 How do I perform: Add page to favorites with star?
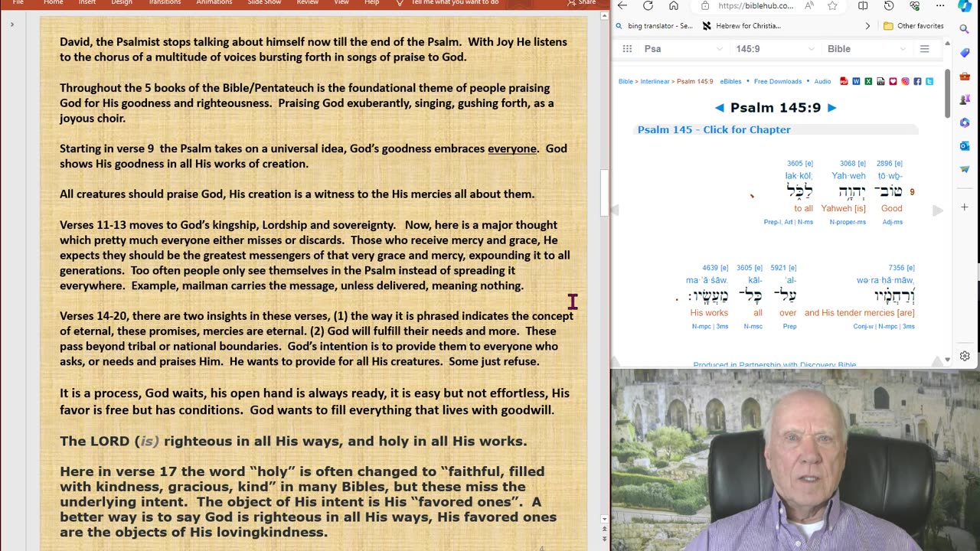[832, 5]
